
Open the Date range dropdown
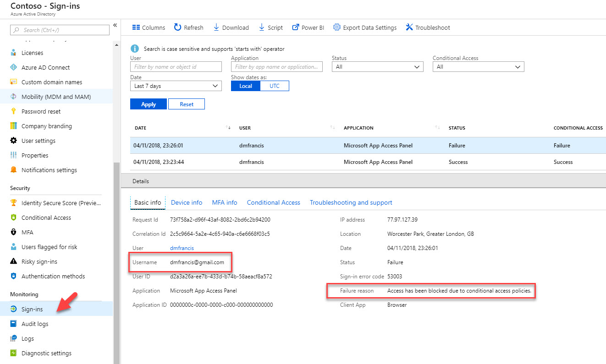176,86
